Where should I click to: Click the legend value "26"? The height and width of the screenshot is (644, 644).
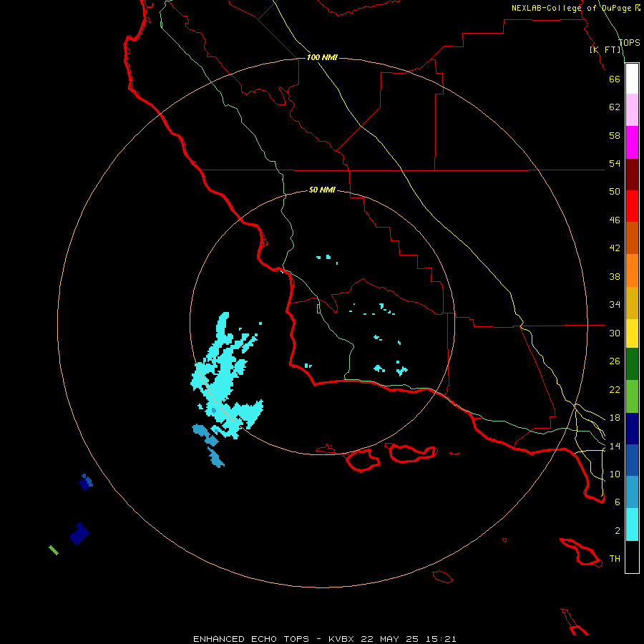coord(615,361)
